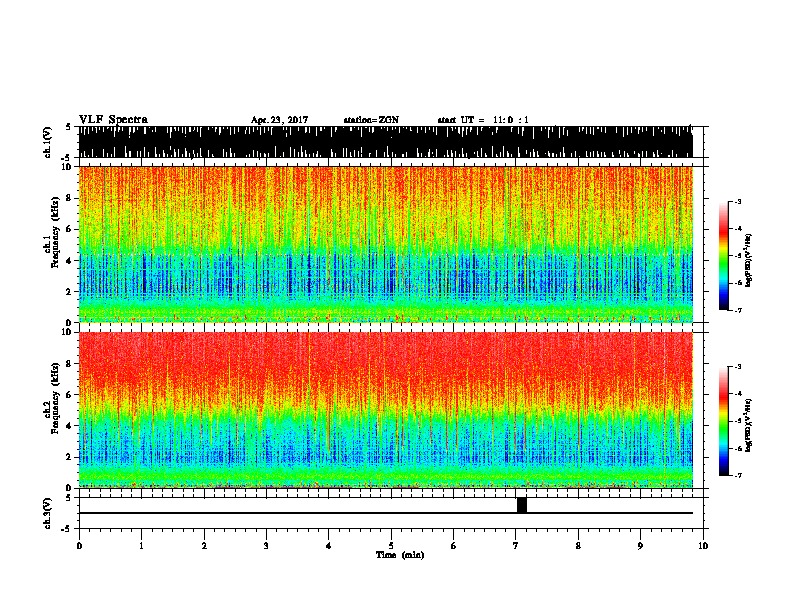The height and width of the screenshot is (612, 792).
Task: Click the ch.1(V) waveform axis label
Action: (48, 142)
